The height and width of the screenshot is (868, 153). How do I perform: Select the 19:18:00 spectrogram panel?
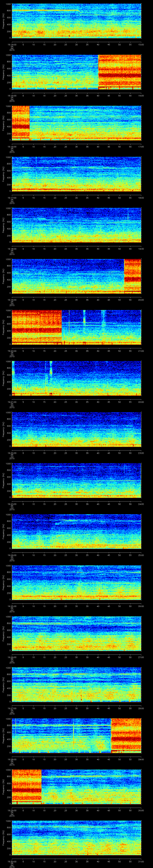76,225
